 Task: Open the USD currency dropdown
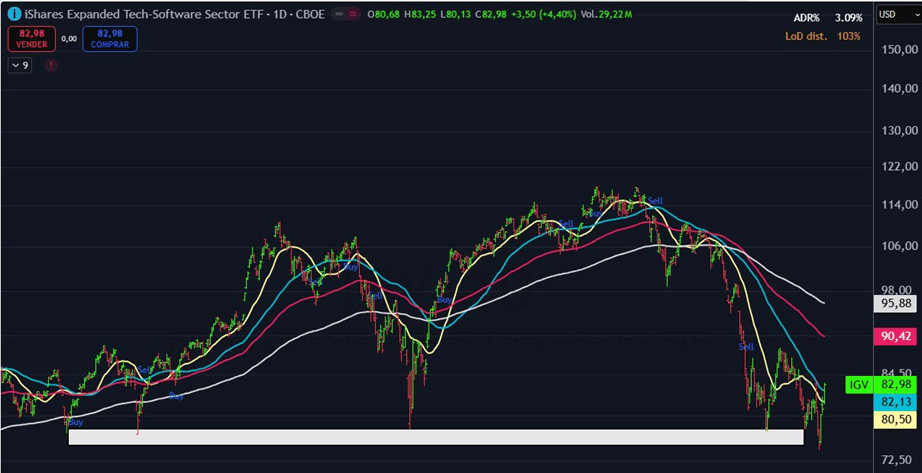click(x=896, y=15)
